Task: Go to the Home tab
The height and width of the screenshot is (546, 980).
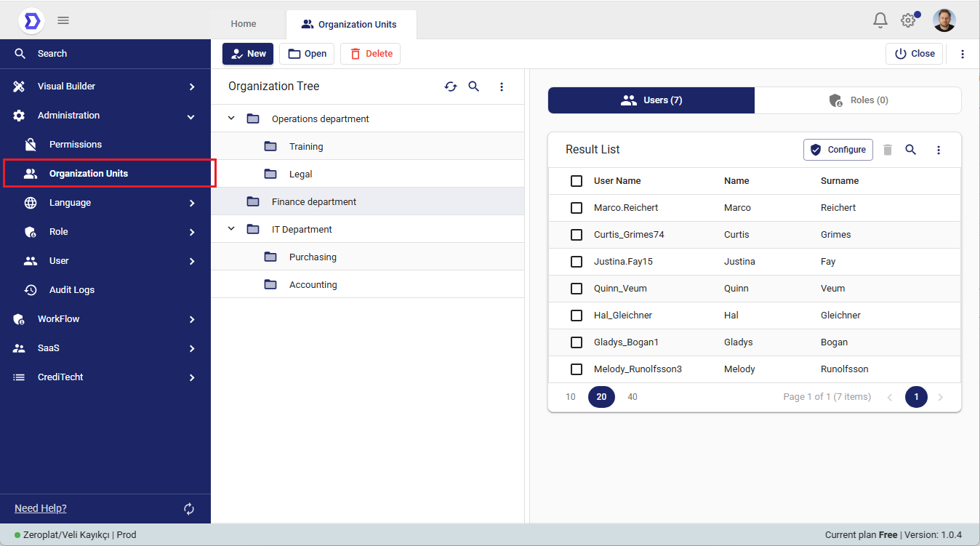Action: pyautogui.click(x=244, y=24)
